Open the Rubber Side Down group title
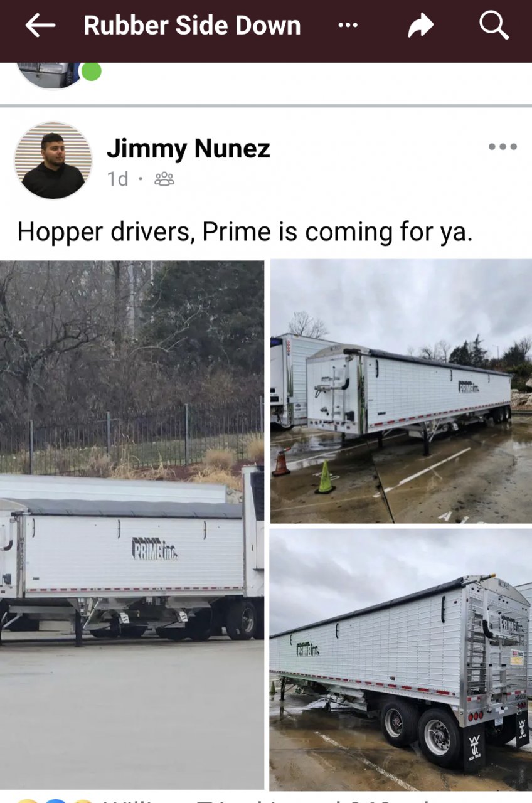The image size is (532, 803). [192, 26]
